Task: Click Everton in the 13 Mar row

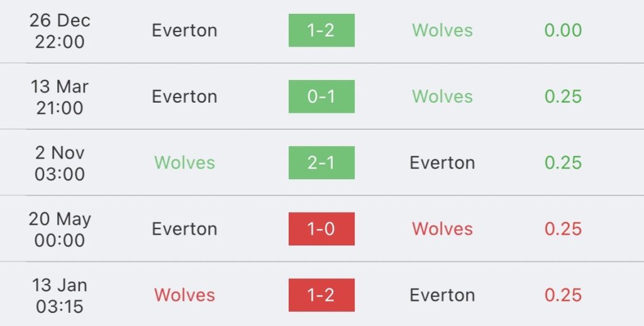Action: (184, 96)
